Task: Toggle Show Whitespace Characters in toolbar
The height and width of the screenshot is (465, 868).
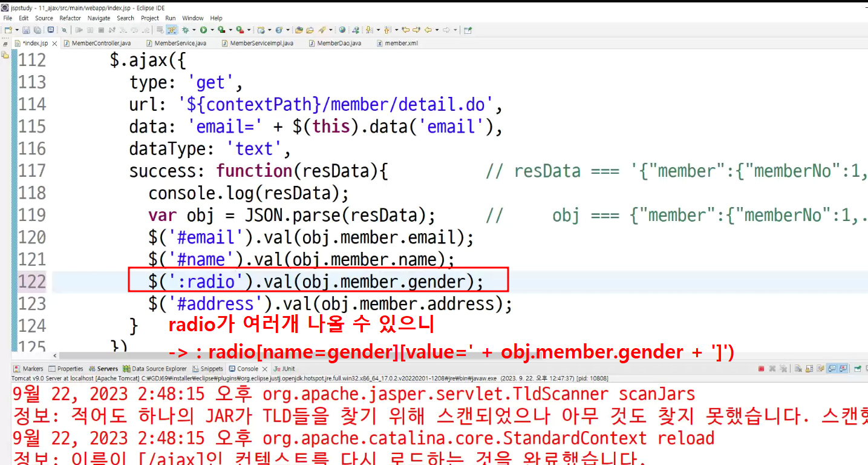Action: pyautogui.click(x=160, y=30)
